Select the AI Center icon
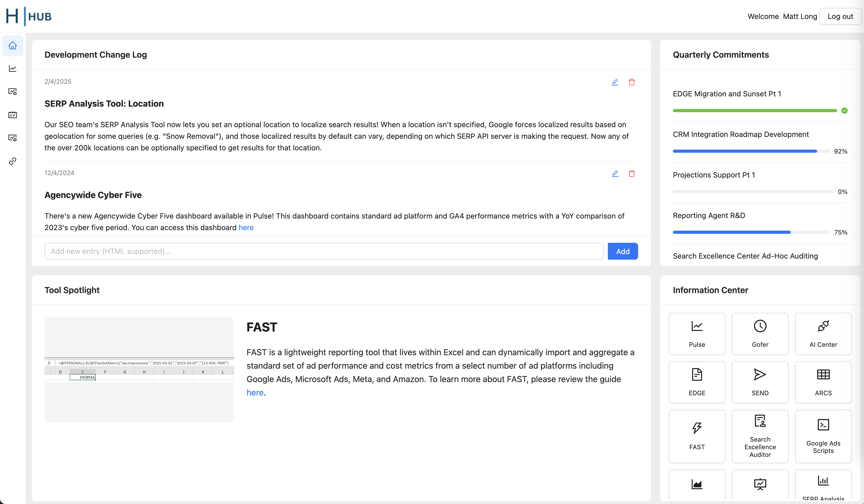The width and height of the screenshot is (864, 504). [823, 333]
